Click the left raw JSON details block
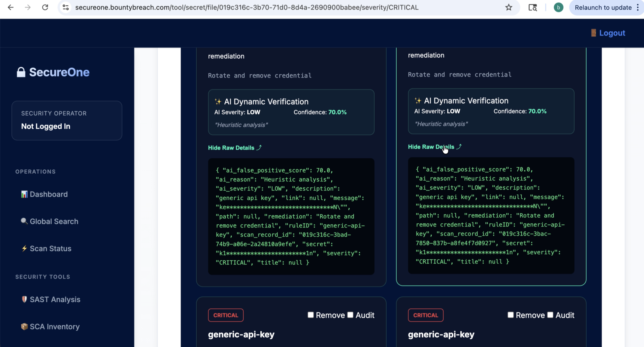644x347 pixels. [291, 217]
